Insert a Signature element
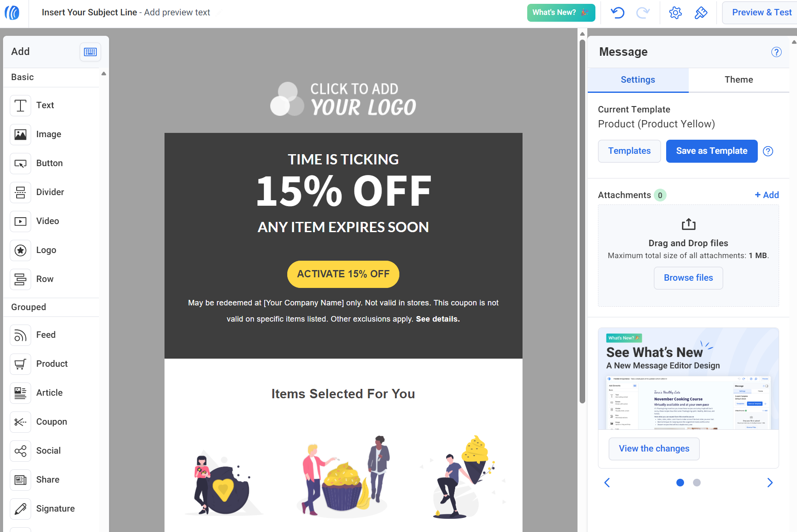Viewport: 797px width, 532px height. coord(20,509)
